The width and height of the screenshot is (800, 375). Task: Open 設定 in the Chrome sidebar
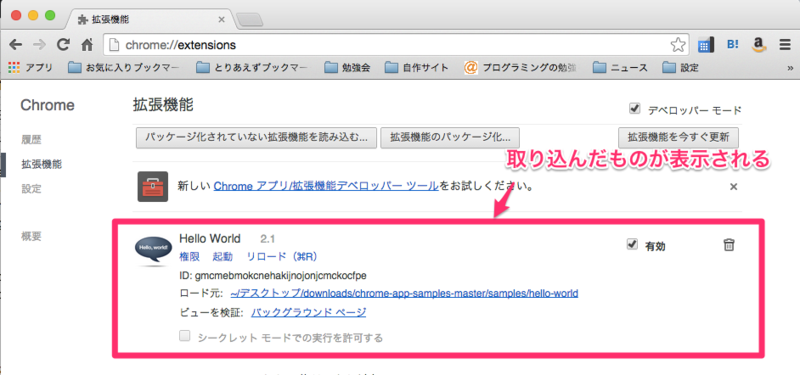click(x=31, y=189)
